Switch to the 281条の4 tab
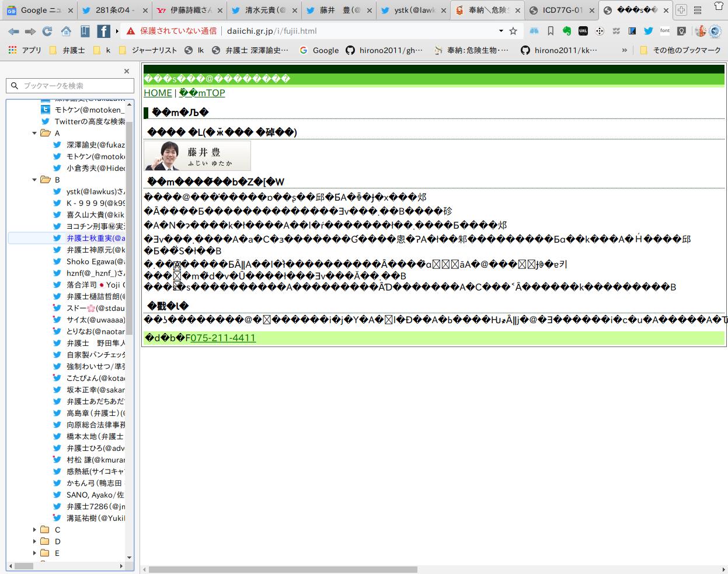728x574 pixels. click(x=114, y=10)
